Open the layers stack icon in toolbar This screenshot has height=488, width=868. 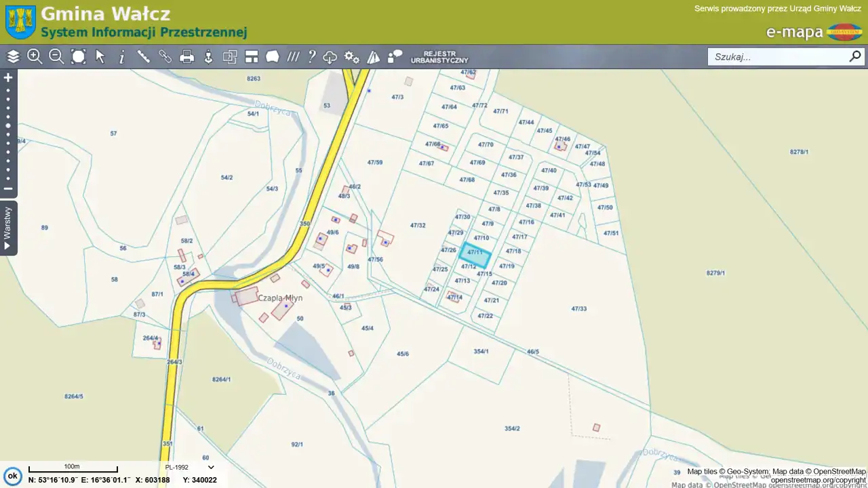(x=13, y=57)
